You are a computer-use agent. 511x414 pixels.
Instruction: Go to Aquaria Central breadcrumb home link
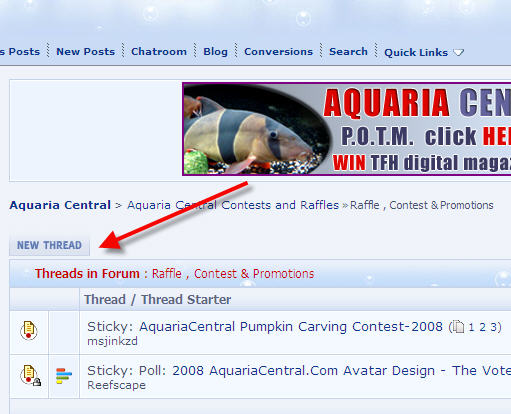(x=60, y=205)
